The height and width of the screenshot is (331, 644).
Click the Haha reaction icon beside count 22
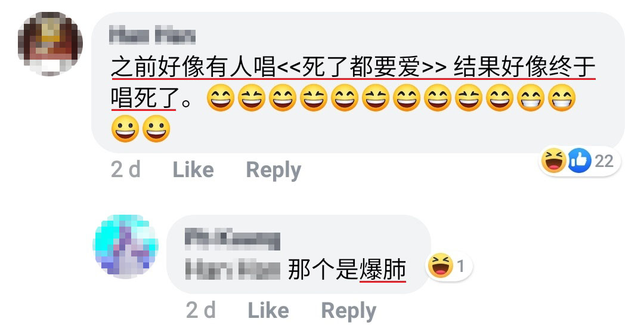553,160
